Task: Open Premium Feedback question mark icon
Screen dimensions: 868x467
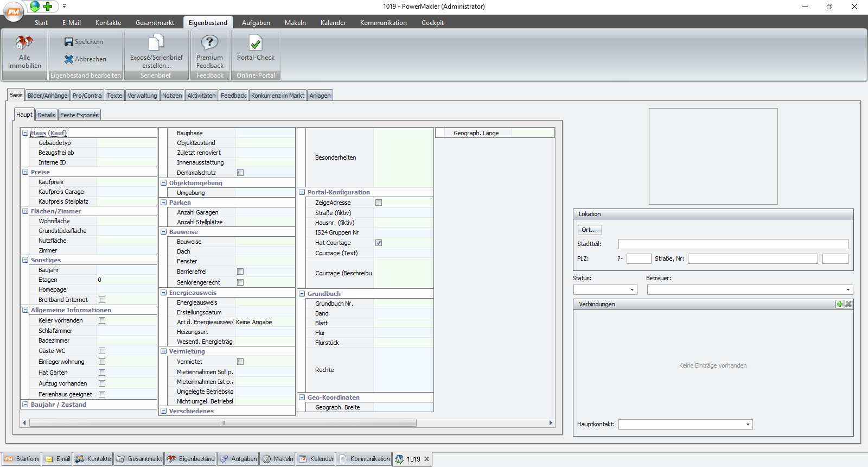Action: pyautogui.click(x=209, y=42)
